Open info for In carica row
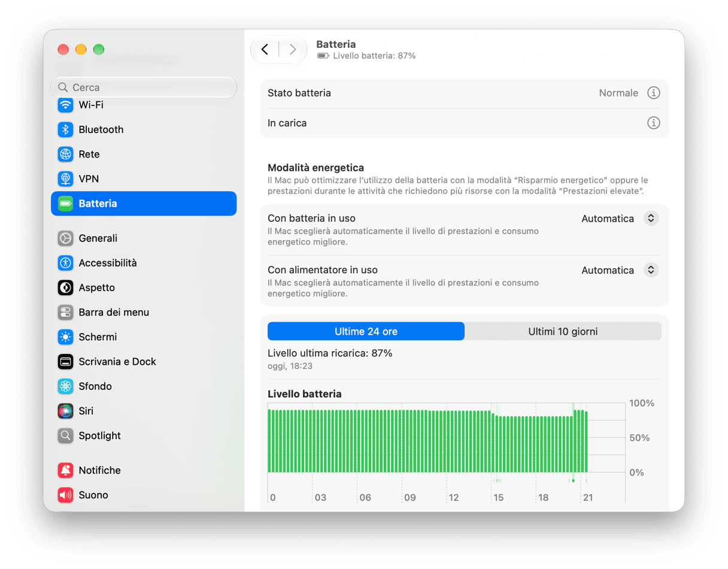728x569 pixels. pyautogui.click(x=654, y=123)
